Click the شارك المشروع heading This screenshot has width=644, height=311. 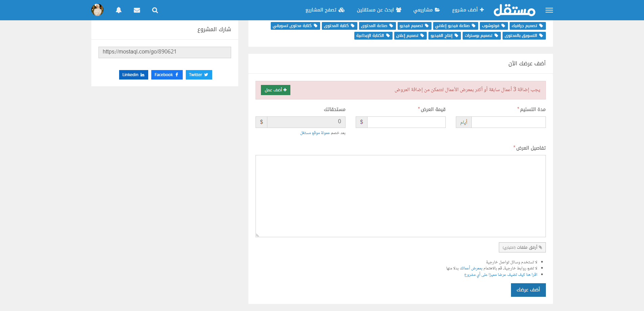point(214,29)
